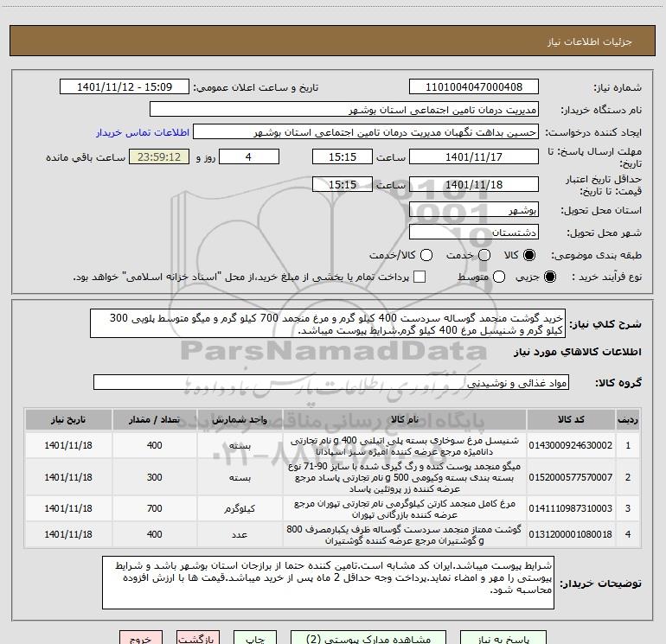Click the general need description text box
666x644 pixels.
(x=328, y=323)
